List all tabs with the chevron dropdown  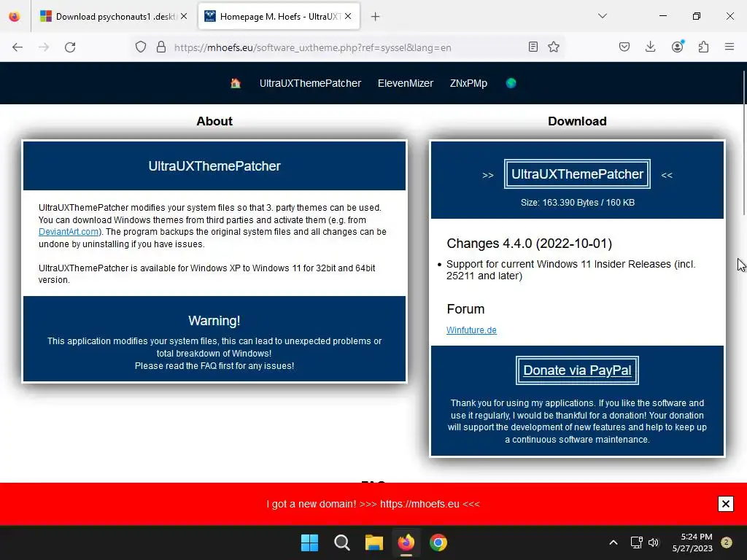click(x=603, y=16)
